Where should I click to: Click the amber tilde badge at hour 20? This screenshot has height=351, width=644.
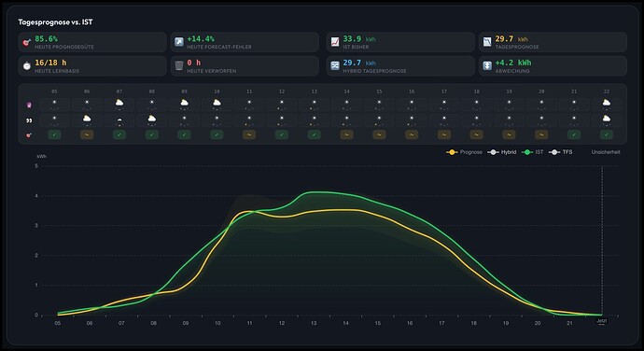coord(541,134)
